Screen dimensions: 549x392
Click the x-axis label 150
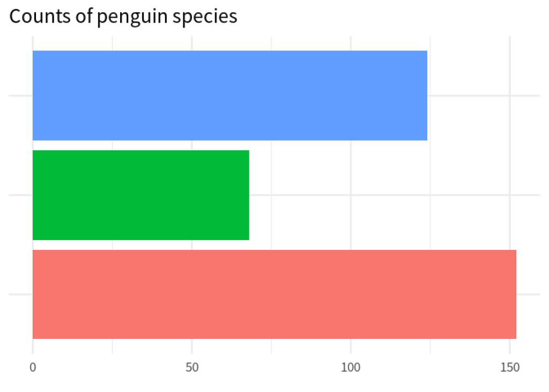click(x=510, y=367)
